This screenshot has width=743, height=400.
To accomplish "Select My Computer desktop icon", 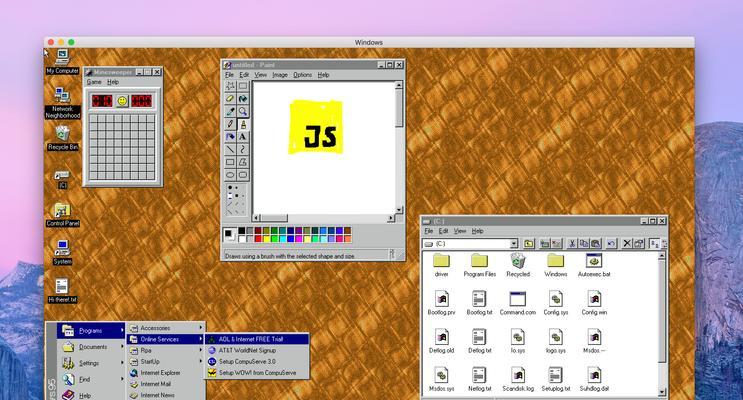I will (x=62, y=62).
